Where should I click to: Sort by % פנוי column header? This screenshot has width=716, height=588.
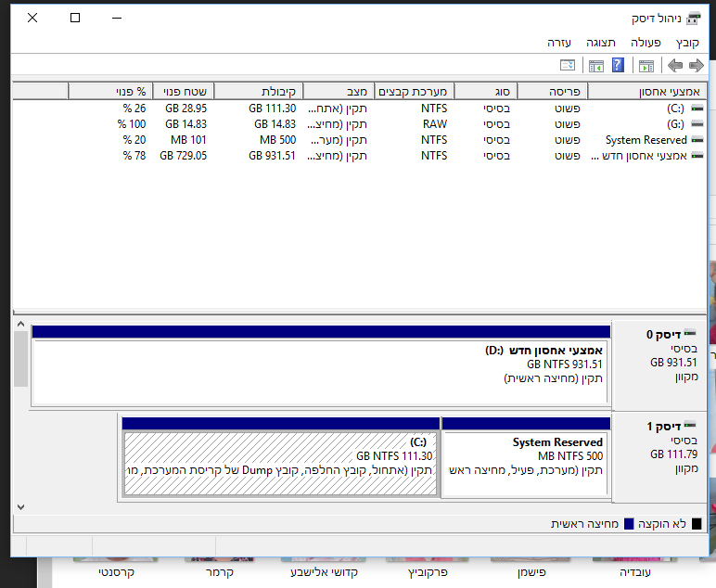(110, 91)
